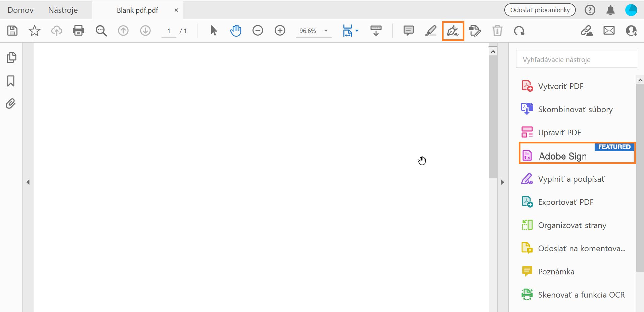The height and width of the screenshot is (312, 644).
Task: Click the fit page width icon
Action: click(x=347, y=31)
